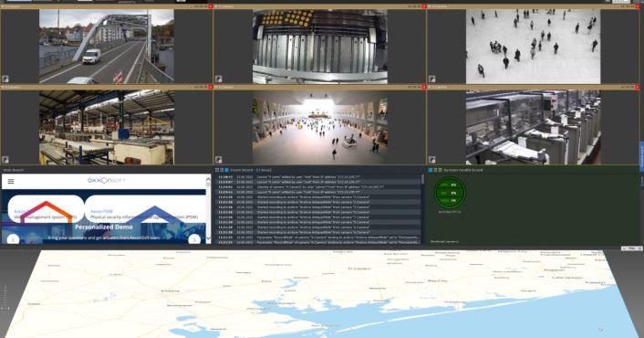This screenshot has height=338, width=644.
Task: Click the green system health gauge
Action: point(450,193)
